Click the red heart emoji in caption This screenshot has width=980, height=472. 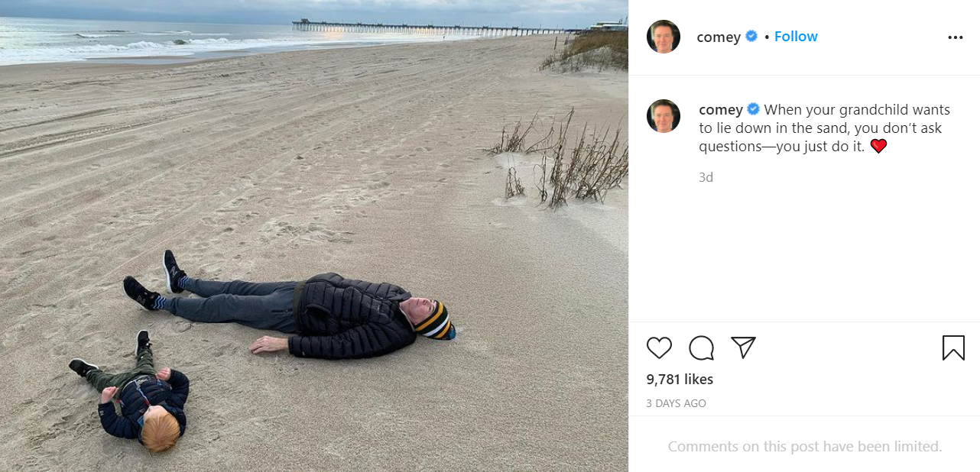coord(878,146)
